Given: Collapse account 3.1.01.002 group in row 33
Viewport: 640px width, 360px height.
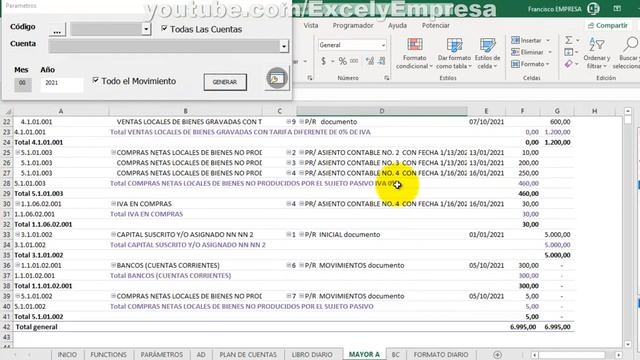Looking at the screenshot, I should (x=18, y=234).
